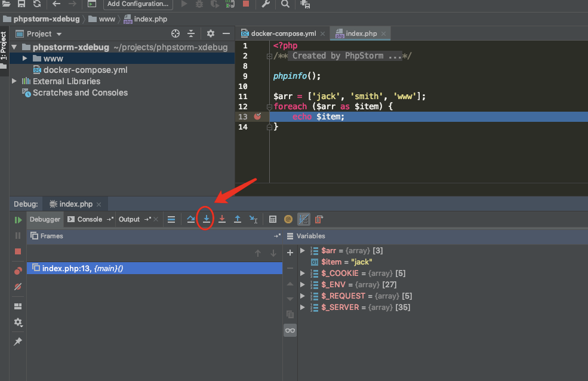The width and height of the screenshot is (588, 381).
Task: Click the Run to Cursor icon
Action: (253, 219)
